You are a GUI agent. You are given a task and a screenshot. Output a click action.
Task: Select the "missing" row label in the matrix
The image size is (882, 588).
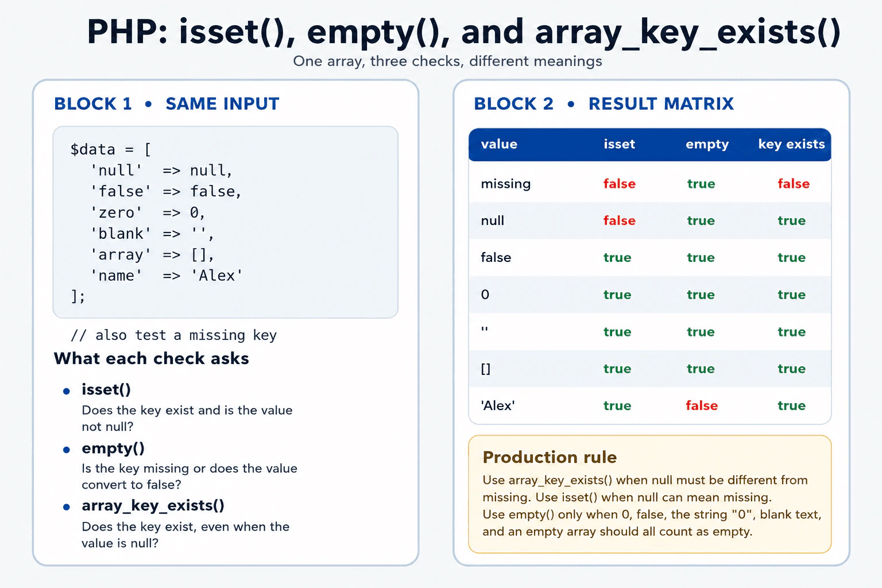point(506,184)
